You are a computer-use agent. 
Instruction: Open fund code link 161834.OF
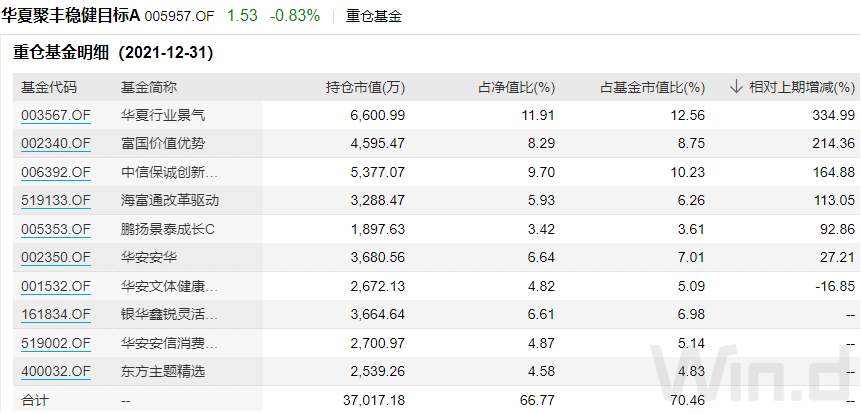point(56,315)
